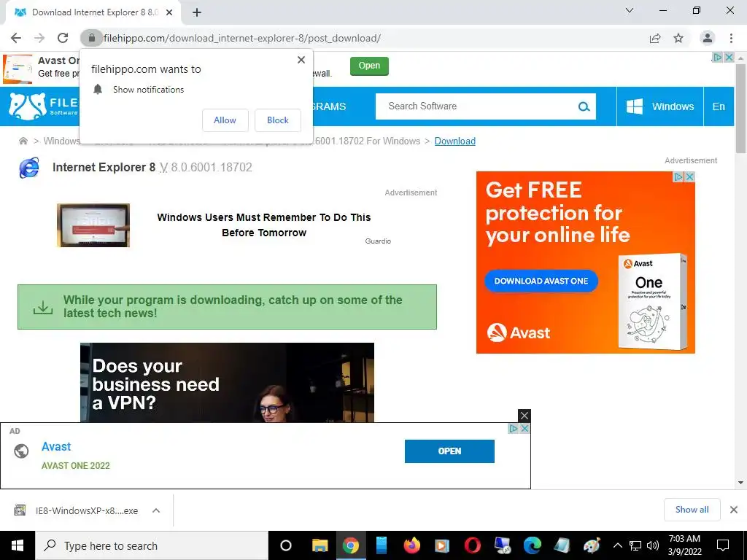
Task: Click the taskbar search box
Action: click(152, 545)
